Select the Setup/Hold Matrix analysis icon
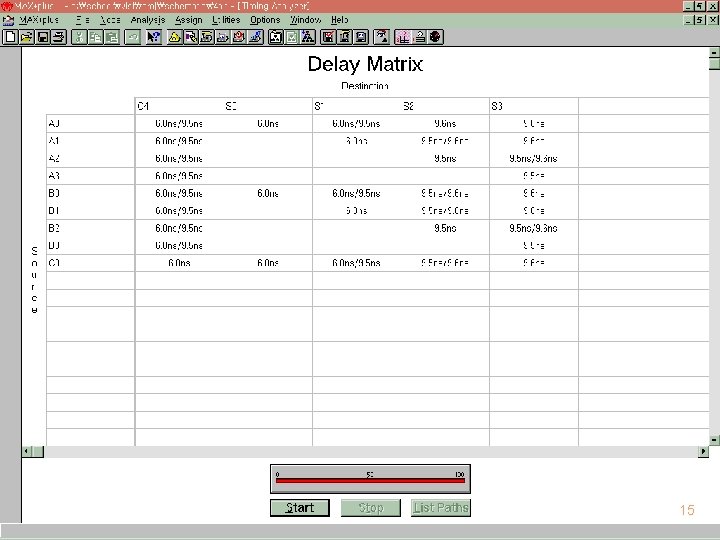This screenshot has width=720, height=540. [419, 37]
